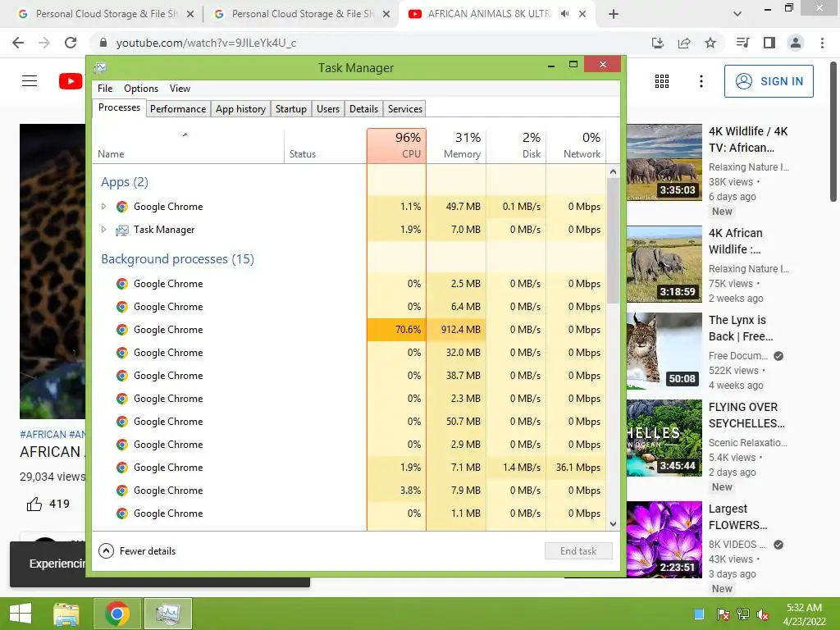Like the video with thumbs-up icon

34,504
